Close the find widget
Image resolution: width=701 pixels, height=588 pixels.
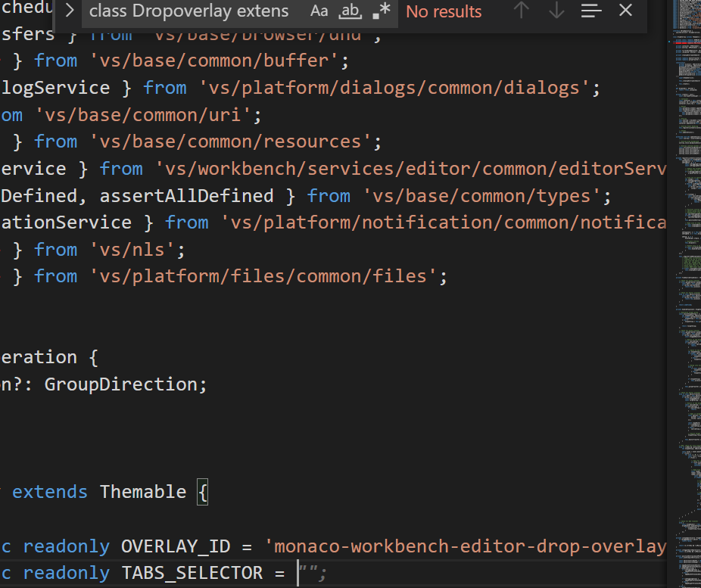click(625, 11)
